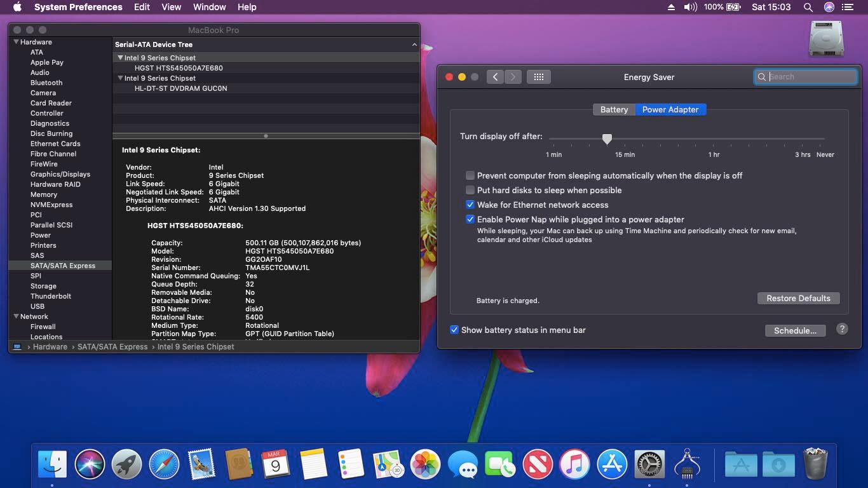
Task: Open the Window menu in menu bar
Action: click(x=209, y=7)
